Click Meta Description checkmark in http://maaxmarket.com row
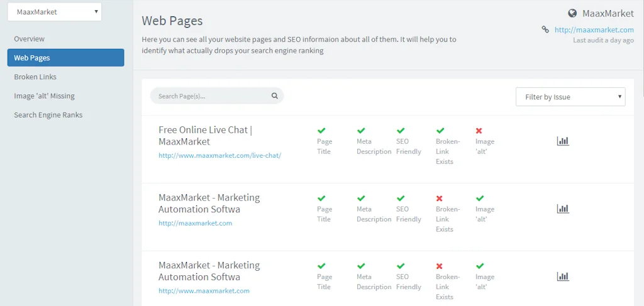Image resolution: width=644 pixels, height=306 pixels. click(360, 198)
